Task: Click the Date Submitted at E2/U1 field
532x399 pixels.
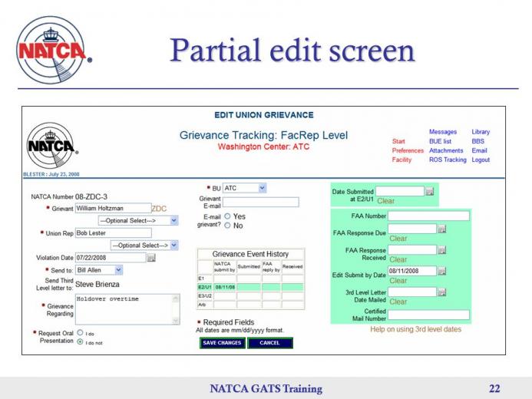Action: 400,191
